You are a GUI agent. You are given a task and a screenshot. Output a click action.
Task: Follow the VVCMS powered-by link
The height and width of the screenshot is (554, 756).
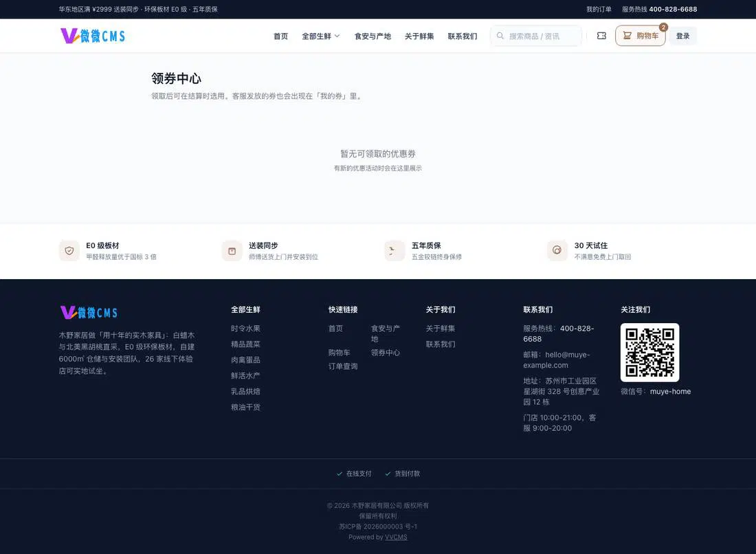point(396,537)
